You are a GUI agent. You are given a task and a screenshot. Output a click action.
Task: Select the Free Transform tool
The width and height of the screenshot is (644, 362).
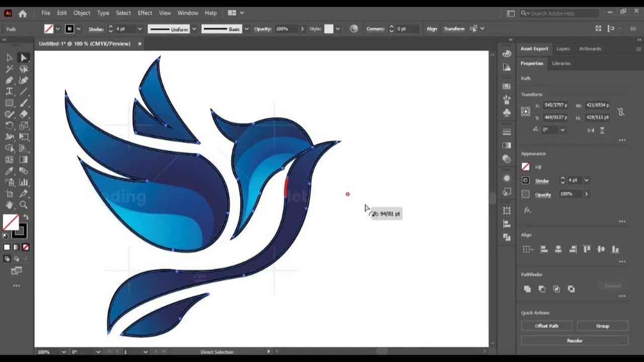click(x=24, y=137)
